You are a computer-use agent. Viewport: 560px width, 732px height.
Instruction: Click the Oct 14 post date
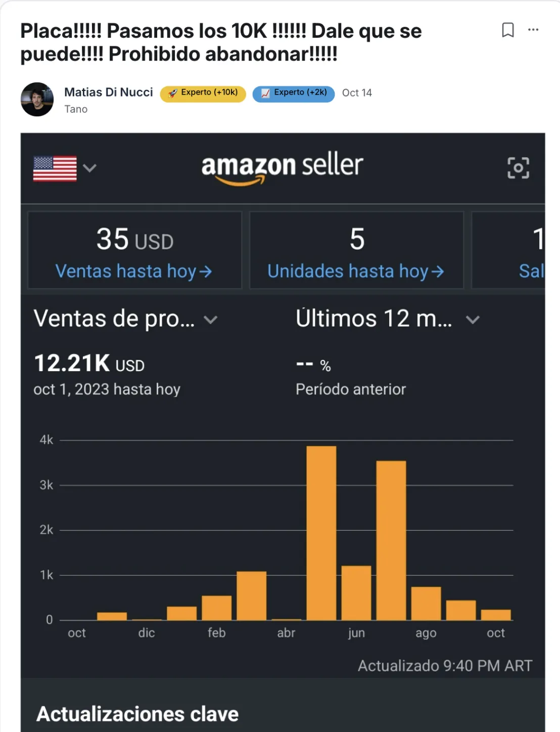pos(357,93)
